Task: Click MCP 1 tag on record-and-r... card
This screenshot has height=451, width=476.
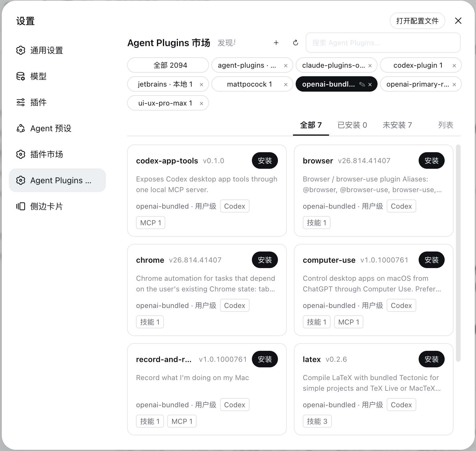Action: click(x=182, y=421)
